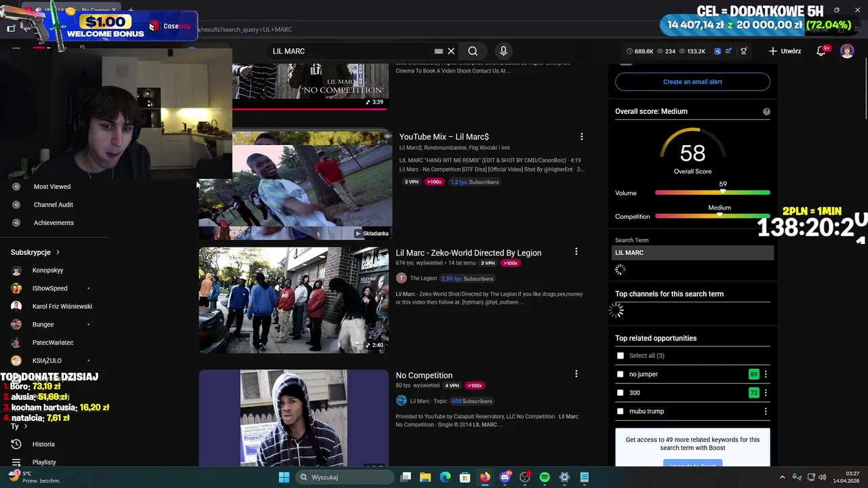Open Channel Audit in sidebar
868x488 pixels.
pos(54,205)
